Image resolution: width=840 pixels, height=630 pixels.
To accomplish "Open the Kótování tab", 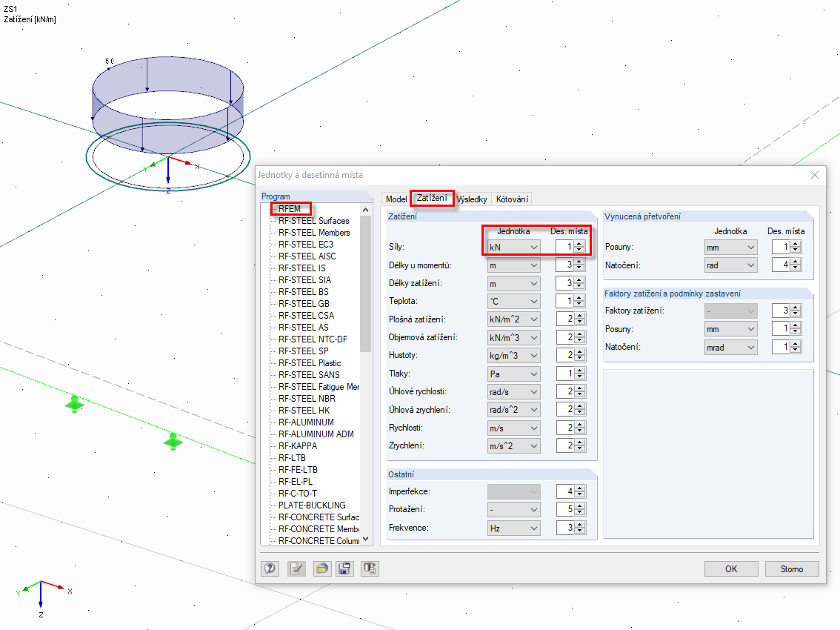I will (x=512, y=199).
